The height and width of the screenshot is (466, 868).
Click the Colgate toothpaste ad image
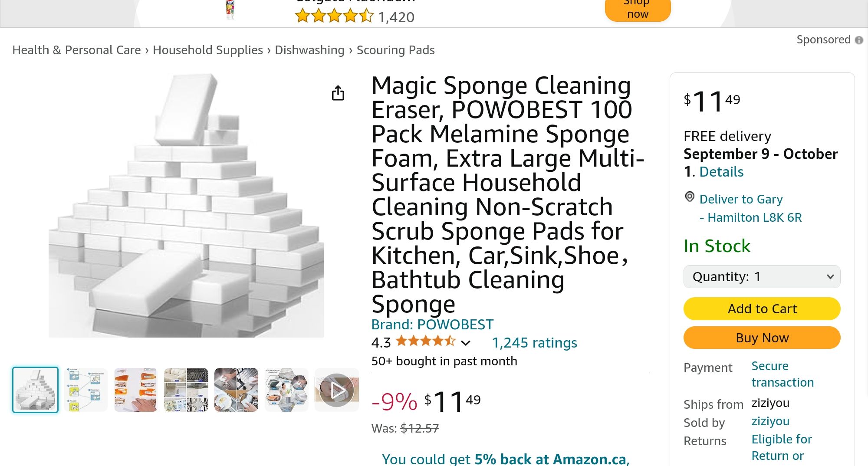230,10
